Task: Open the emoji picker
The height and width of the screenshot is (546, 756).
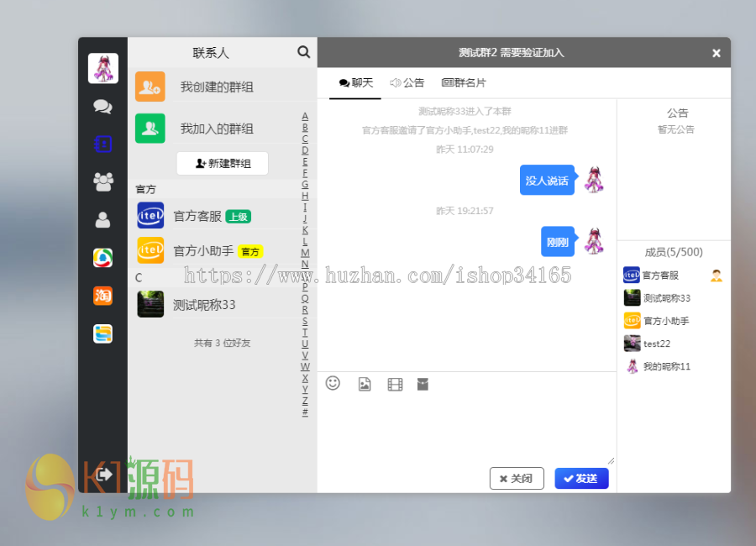Action: click(x=333, y=383)
